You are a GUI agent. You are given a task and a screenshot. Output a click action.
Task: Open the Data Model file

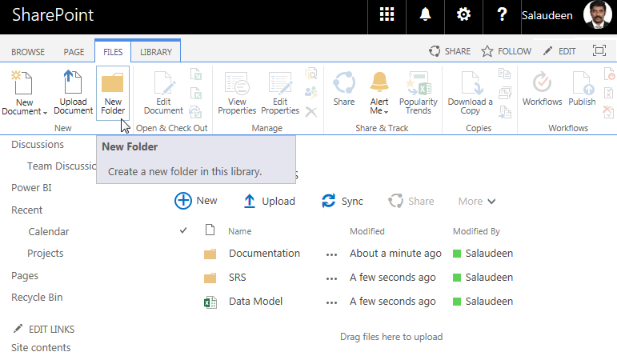(255, 302)
